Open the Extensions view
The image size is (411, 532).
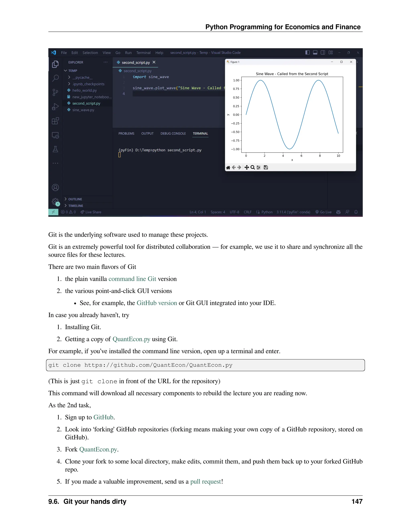click(55, 121)
